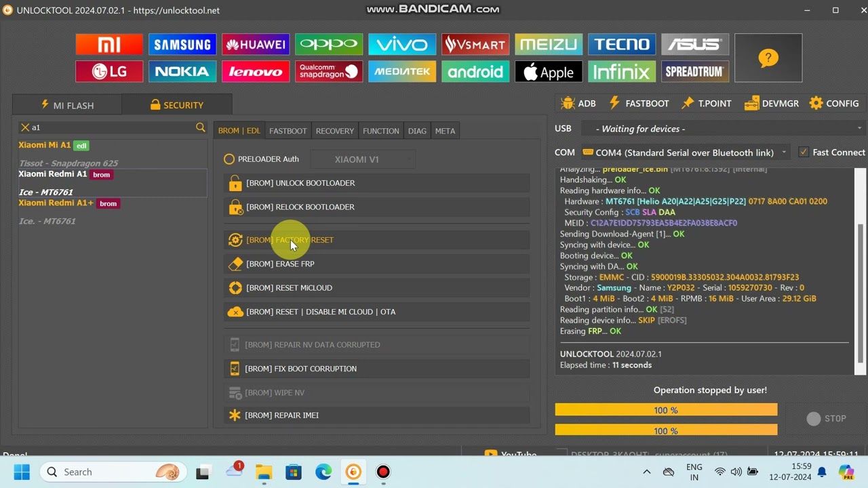
Task: Open the FASTBOOT tools
Action: tap(639, 104)
